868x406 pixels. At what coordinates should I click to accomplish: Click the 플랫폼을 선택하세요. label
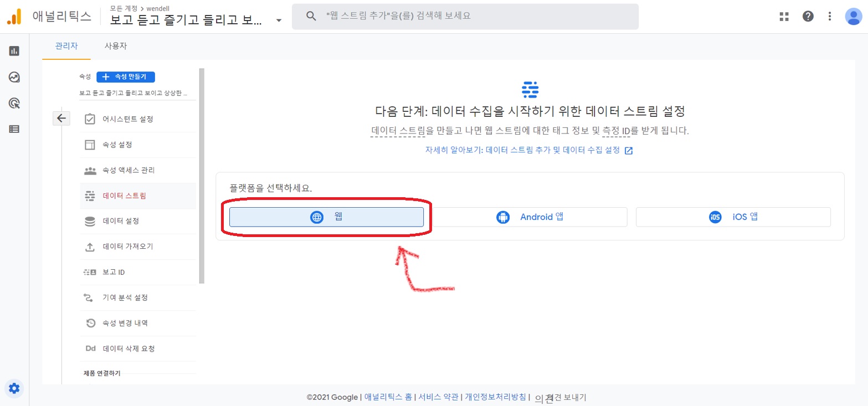coord(271,188)
